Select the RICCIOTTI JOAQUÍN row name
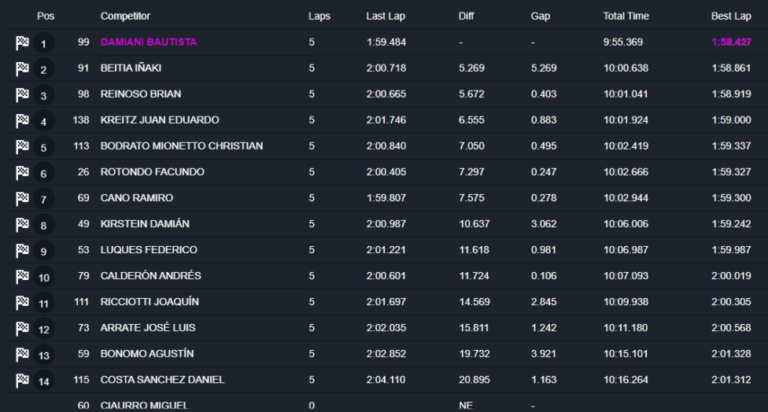 pyautogui.click(x=149, y=302)
